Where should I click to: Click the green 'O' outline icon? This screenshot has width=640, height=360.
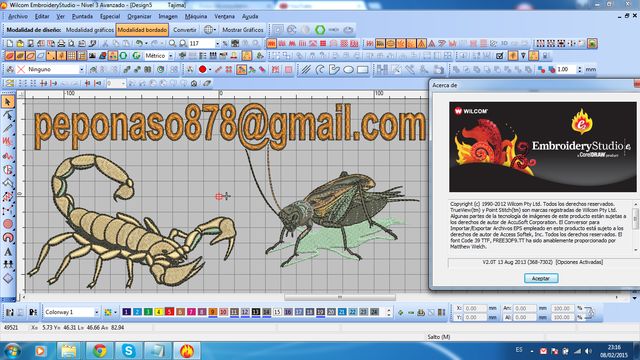click(x=123, y=56)
